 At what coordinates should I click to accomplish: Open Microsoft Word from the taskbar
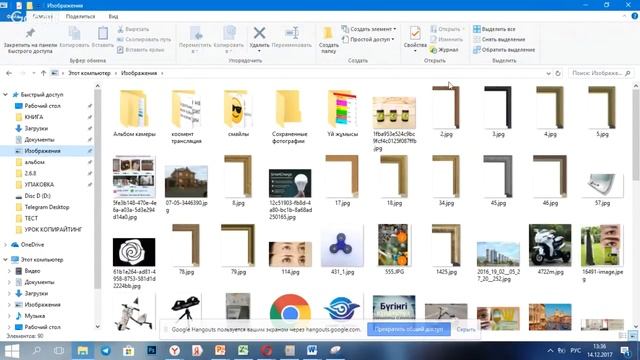click(311, 351)
